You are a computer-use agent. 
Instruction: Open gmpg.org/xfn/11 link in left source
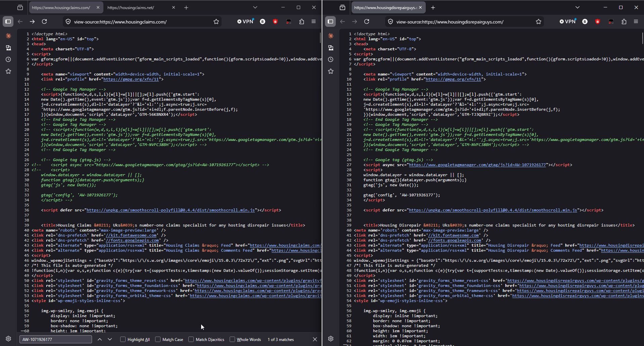[131, 79]
